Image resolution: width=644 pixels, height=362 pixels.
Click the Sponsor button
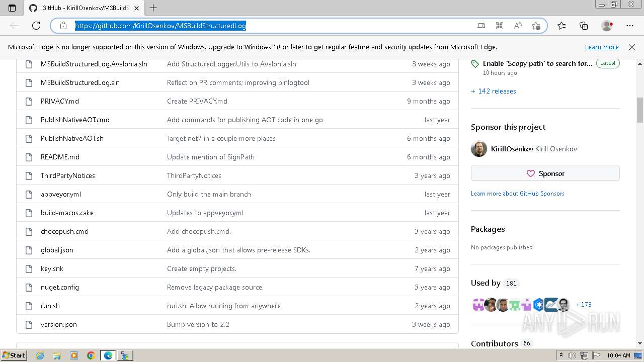(545, 173)
